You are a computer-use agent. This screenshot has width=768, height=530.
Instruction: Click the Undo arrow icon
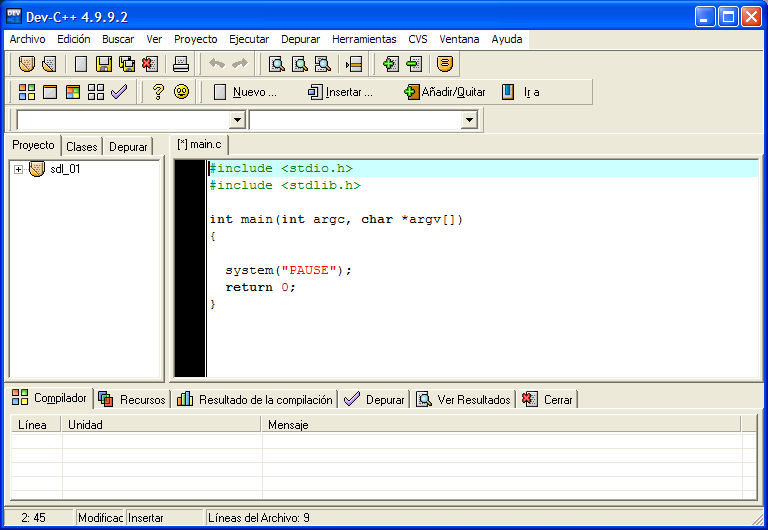click(217, 64)
